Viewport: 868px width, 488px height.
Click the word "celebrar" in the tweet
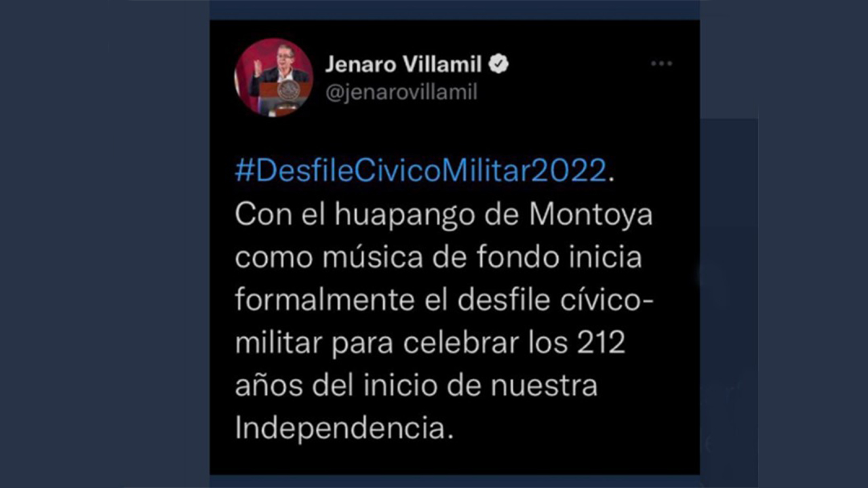[x=461, y=343]
